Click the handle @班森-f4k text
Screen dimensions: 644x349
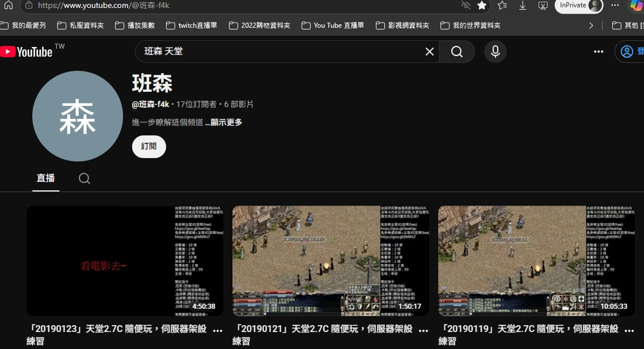pyautogui.click(x=150, y=104)
